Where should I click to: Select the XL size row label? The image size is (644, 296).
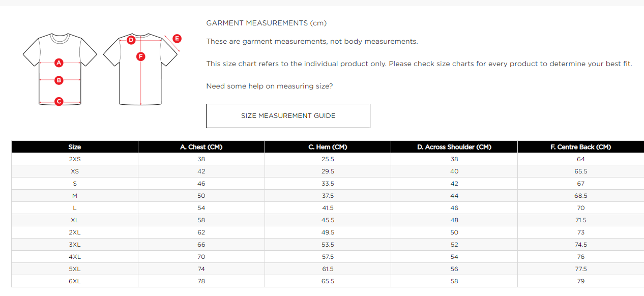tap(75, 220)
